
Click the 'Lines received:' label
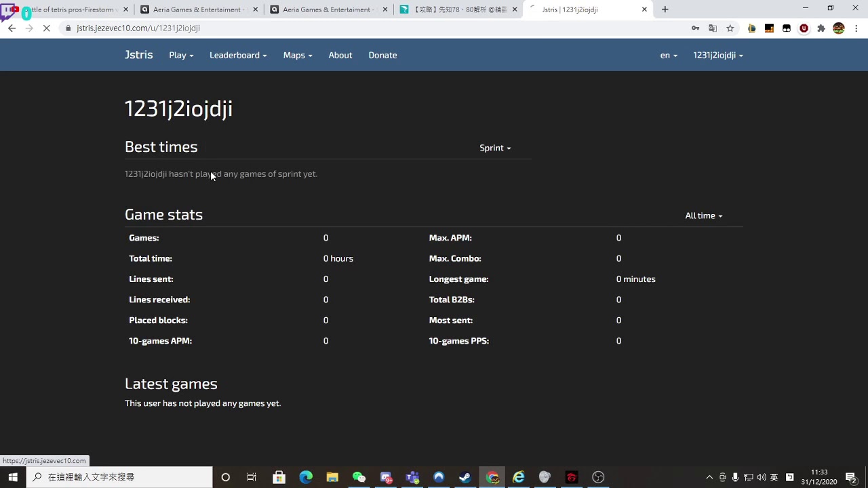click(159, 299)
